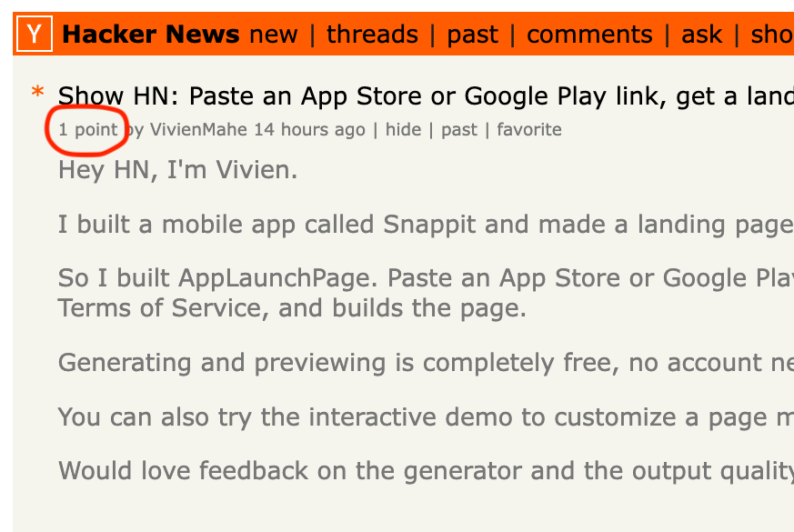
Task: Open VivienMahe user profile
Action: click(x=198, y=129)
